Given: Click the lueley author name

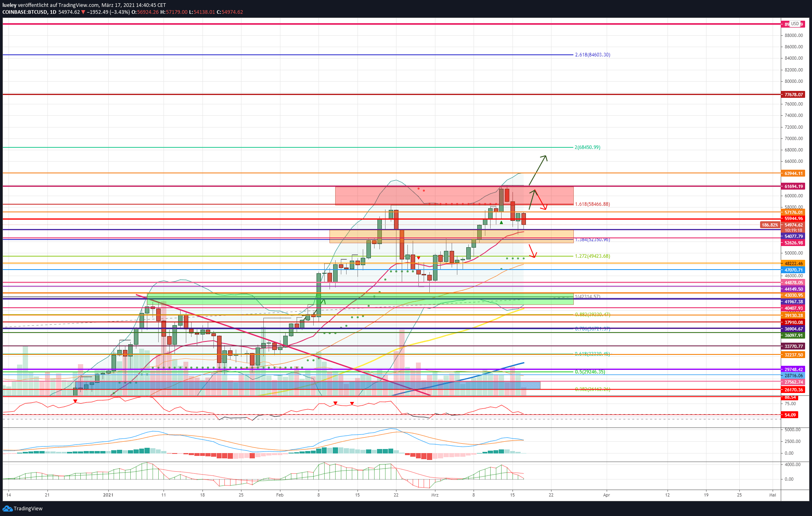Looking at the screenshot, I should 9,5.
